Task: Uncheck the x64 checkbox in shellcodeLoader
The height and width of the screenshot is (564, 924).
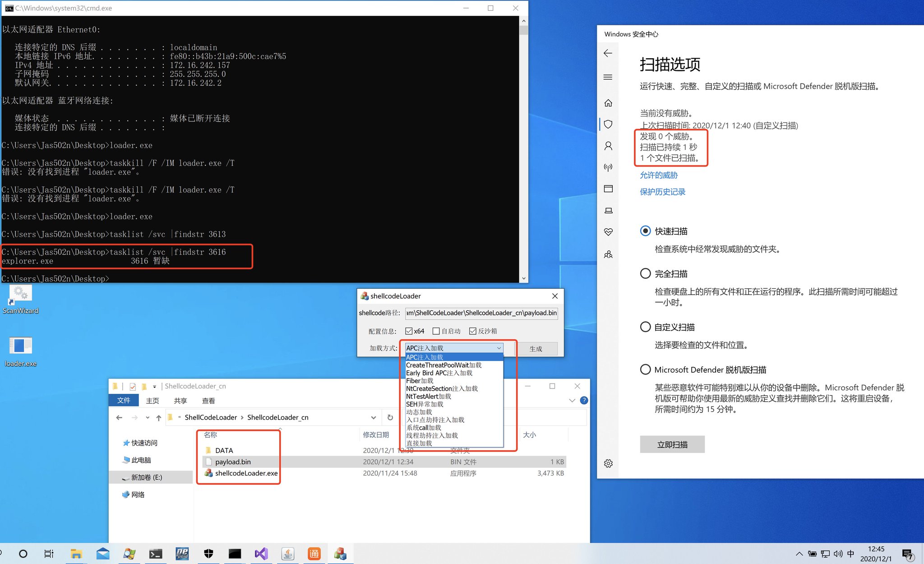Action: pyautogui.click(x=409, y=331)
